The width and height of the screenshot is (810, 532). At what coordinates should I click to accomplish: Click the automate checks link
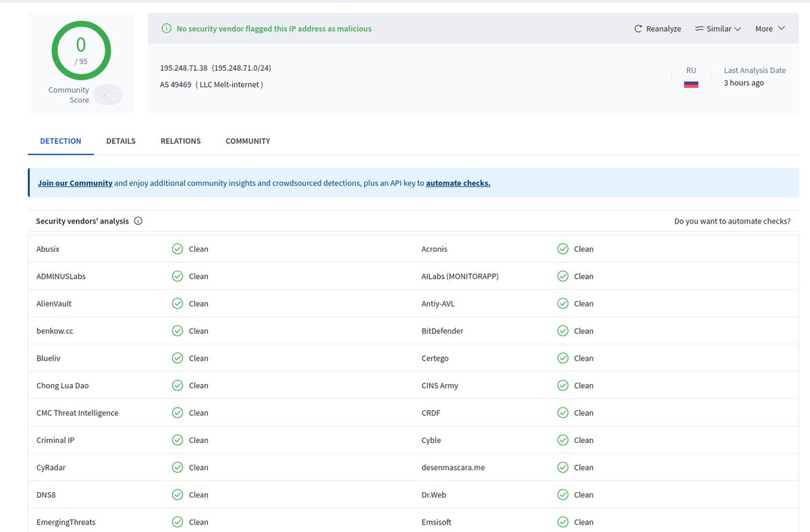pyautogui.click(x=458, y=183)
